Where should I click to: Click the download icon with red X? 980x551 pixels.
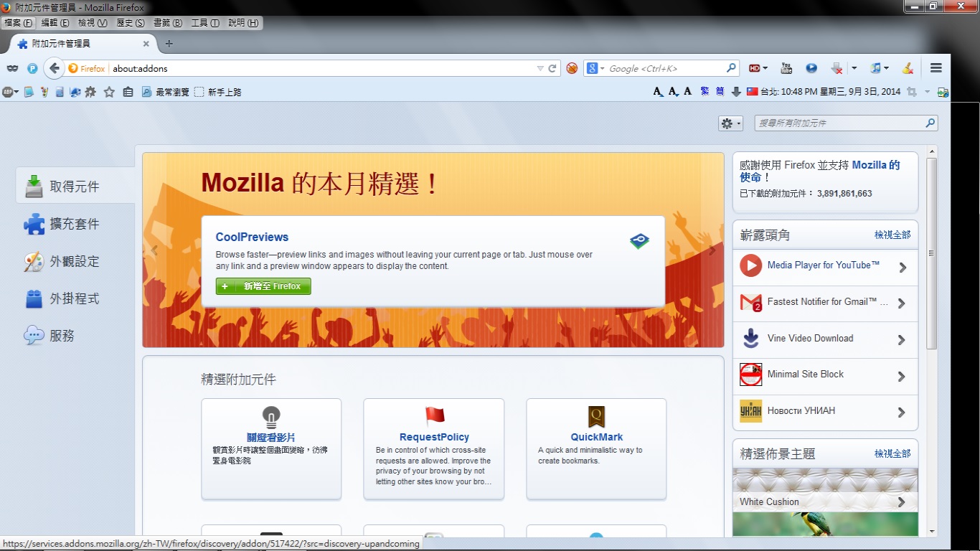tap(837, 68)
